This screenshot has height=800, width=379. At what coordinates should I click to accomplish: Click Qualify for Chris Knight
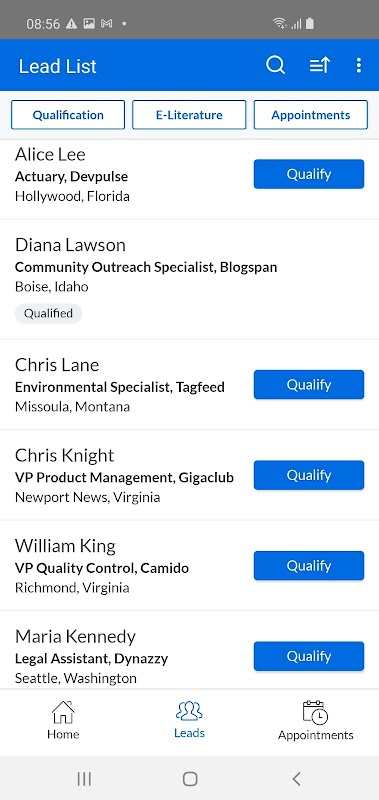coord(309,475)
